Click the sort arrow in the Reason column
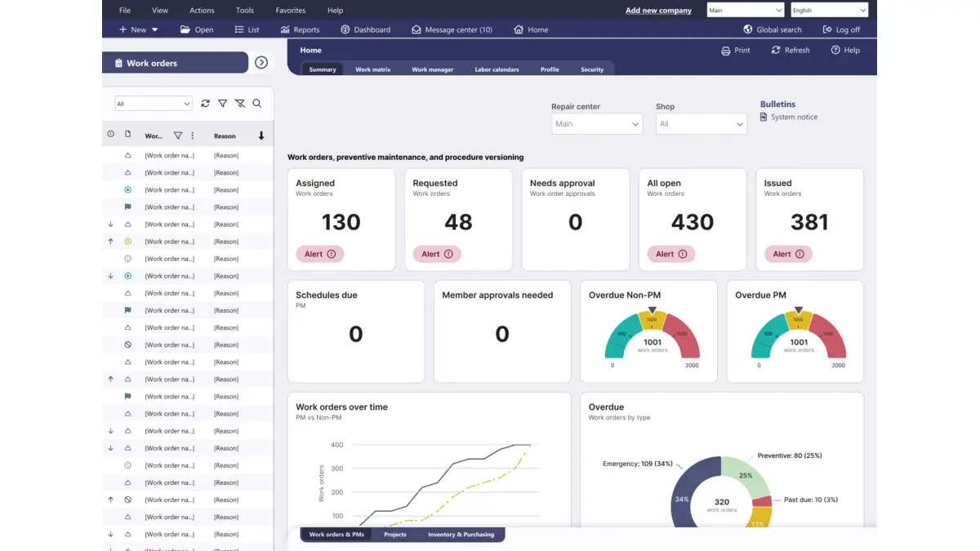 [261, 136]
